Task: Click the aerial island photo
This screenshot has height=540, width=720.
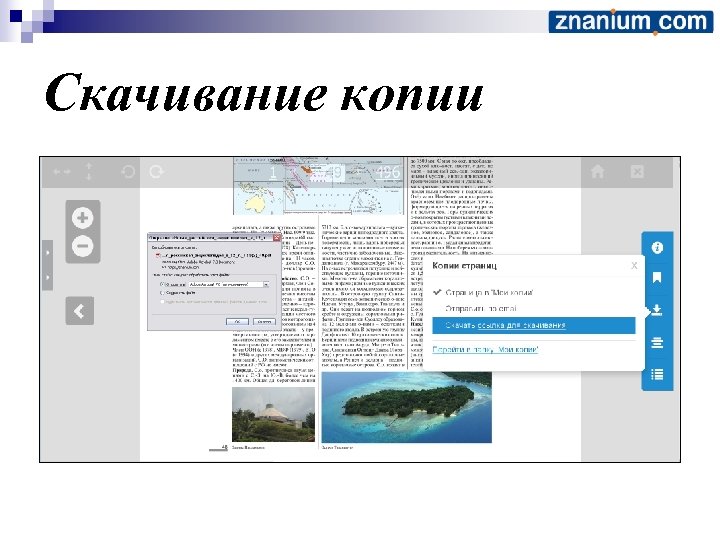Action: pyautogui.click(x=406, y=408)
